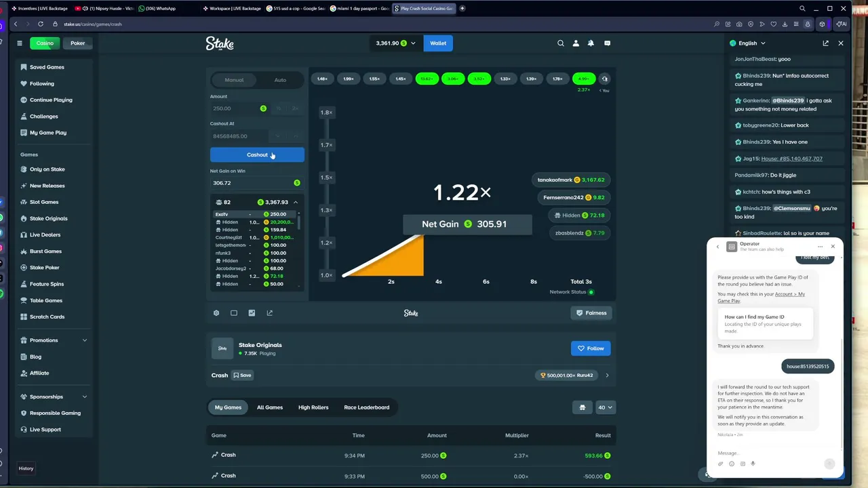Viewport: 868px width, 488px height.
Task: Click microphone icon in support chat
Action: (753, 464)
